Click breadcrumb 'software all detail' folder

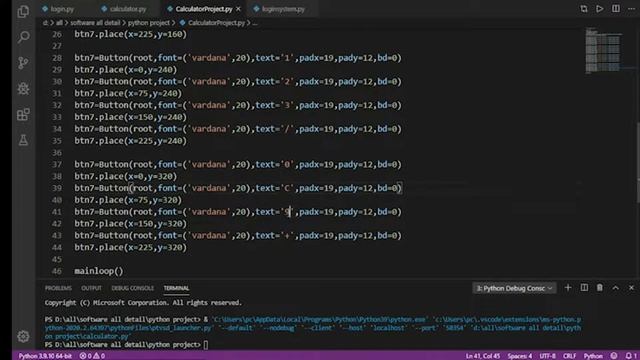pos(95,23)
